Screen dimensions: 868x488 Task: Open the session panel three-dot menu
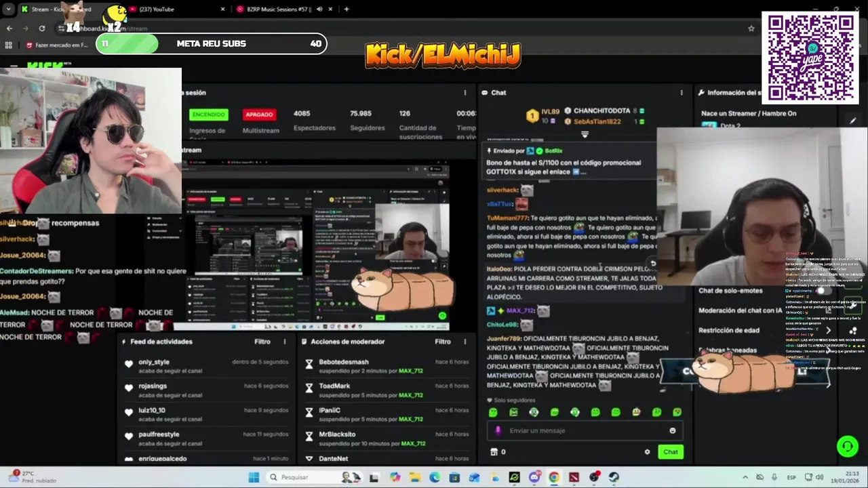tap(465, 93)
